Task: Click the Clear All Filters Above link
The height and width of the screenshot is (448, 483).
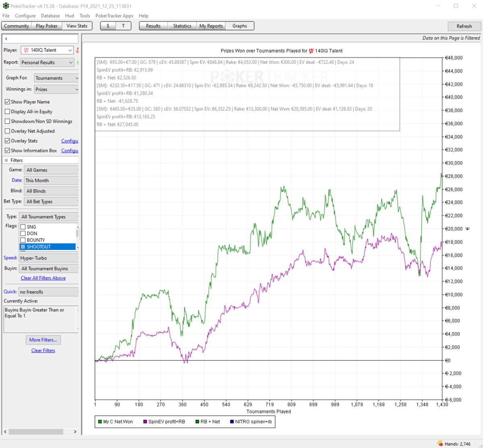Action: 43,278
